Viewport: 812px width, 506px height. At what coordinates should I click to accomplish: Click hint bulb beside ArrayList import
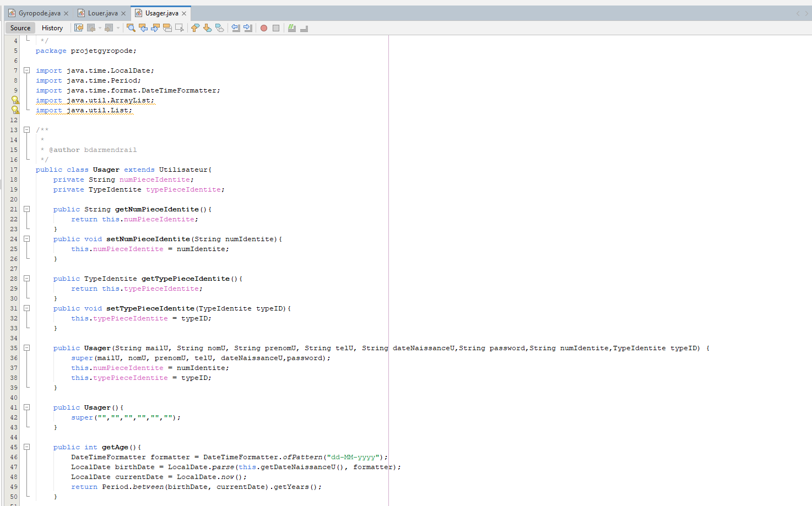click(x=15, y=100)
